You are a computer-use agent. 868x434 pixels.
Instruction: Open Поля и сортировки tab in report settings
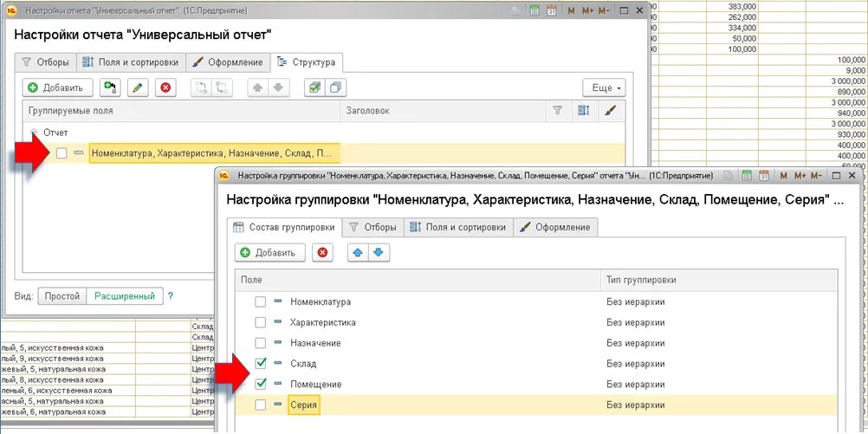click(x=131, y=62)
